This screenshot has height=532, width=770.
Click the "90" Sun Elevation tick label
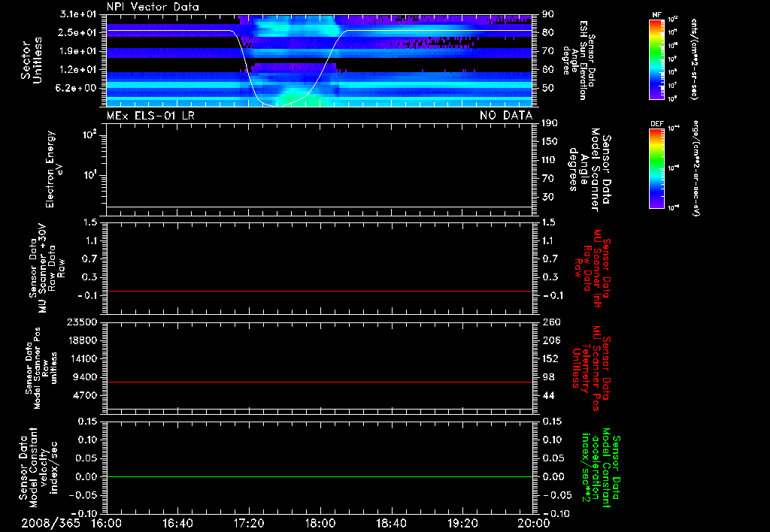[x=547, y=14]
